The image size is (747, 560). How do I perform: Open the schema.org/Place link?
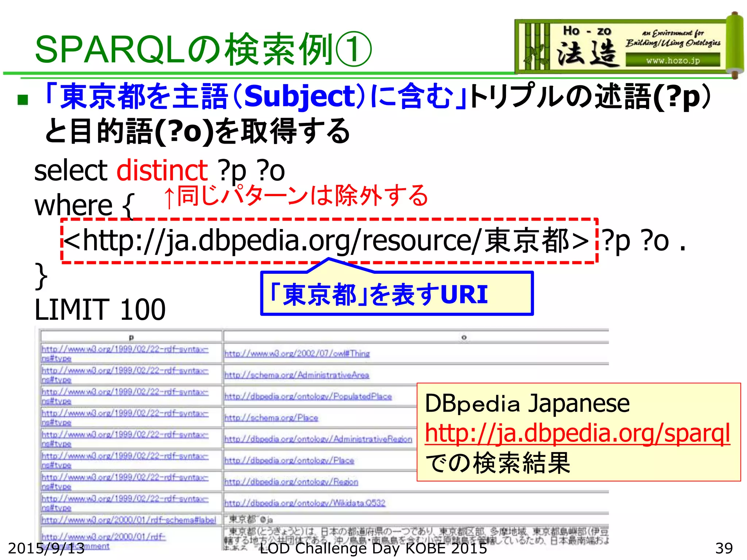pyautogui.click(x=271, y=418)
